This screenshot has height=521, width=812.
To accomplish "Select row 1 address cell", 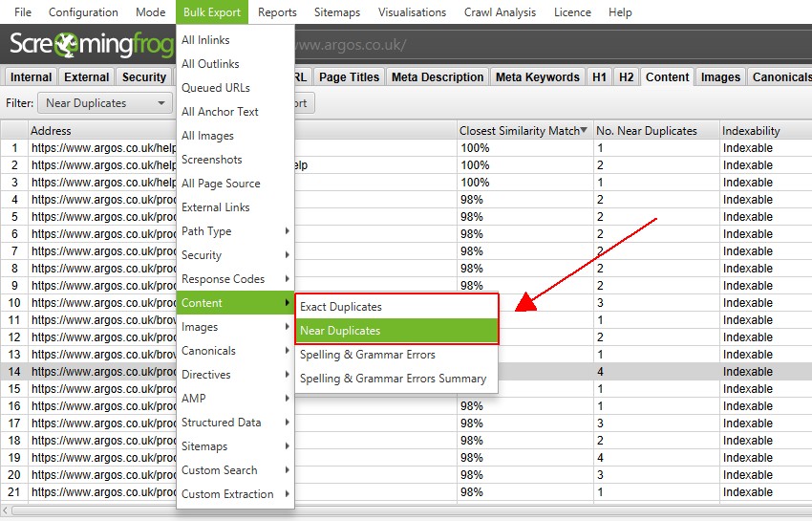I will [x=102, y=148].
